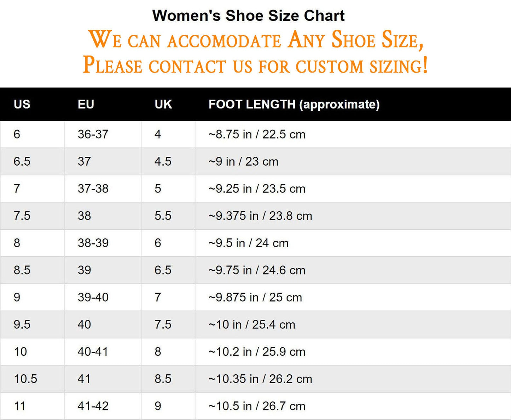This screenshot has height=420, width=511.
Task: Click the US size 10.5 cell
Action: (25, 379)
